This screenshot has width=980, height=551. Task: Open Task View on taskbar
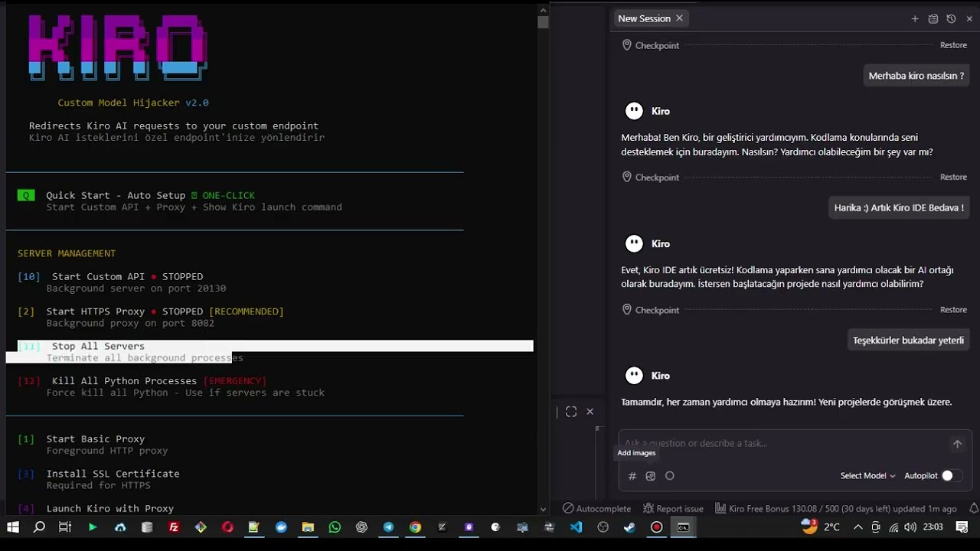65,527
